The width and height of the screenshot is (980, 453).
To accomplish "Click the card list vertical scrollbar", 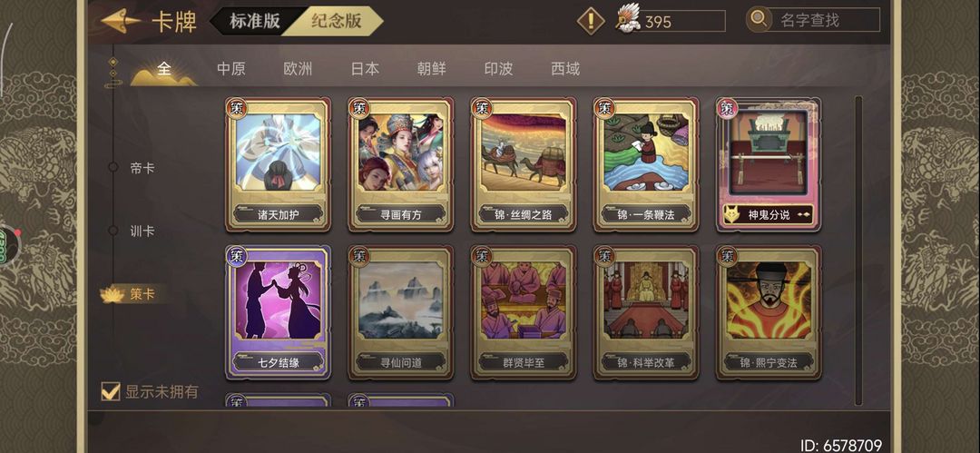I will tap(858, 251).
